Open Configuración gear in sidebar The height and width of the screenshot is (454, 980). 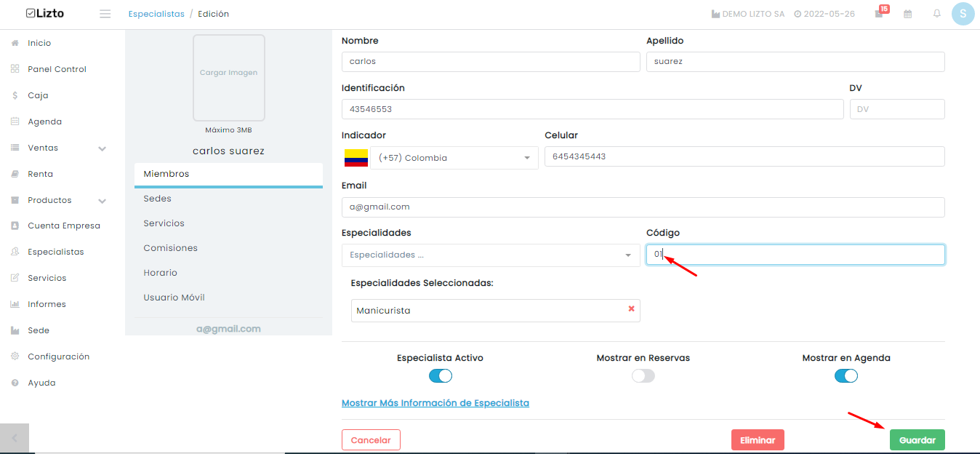15,357
